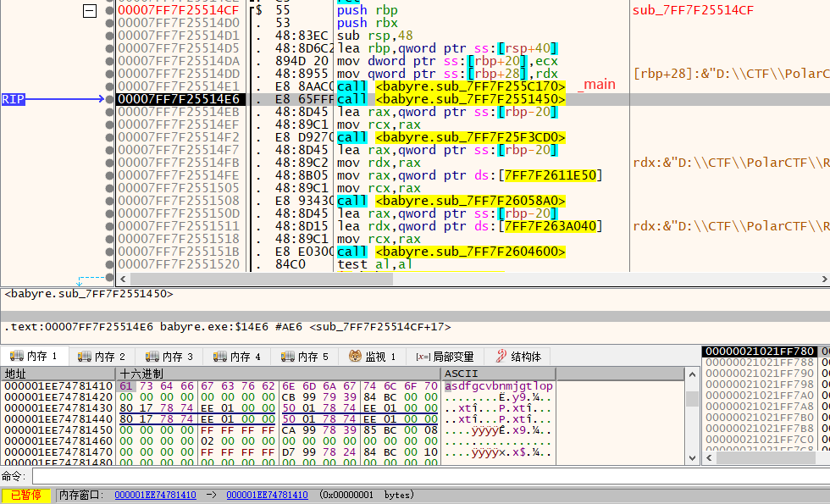Open the 结构体 struct tab icon

click(502, 357)
